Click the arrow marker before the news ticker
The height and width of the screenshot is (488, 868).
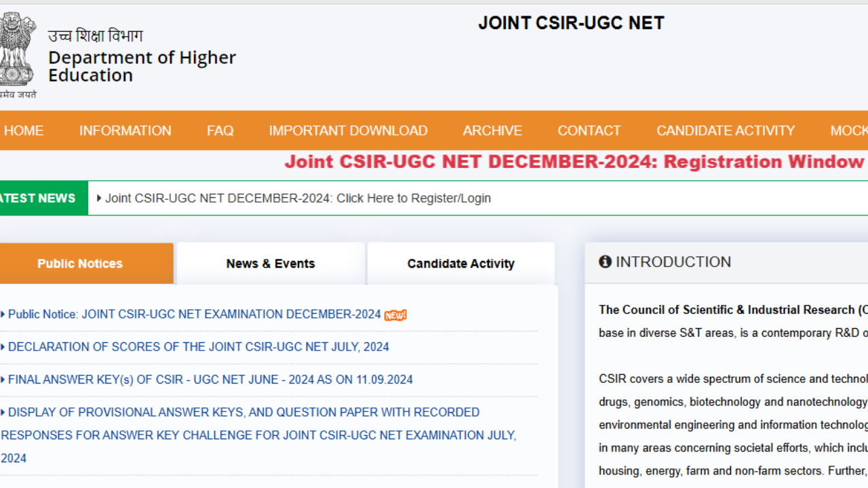(99, 198)
